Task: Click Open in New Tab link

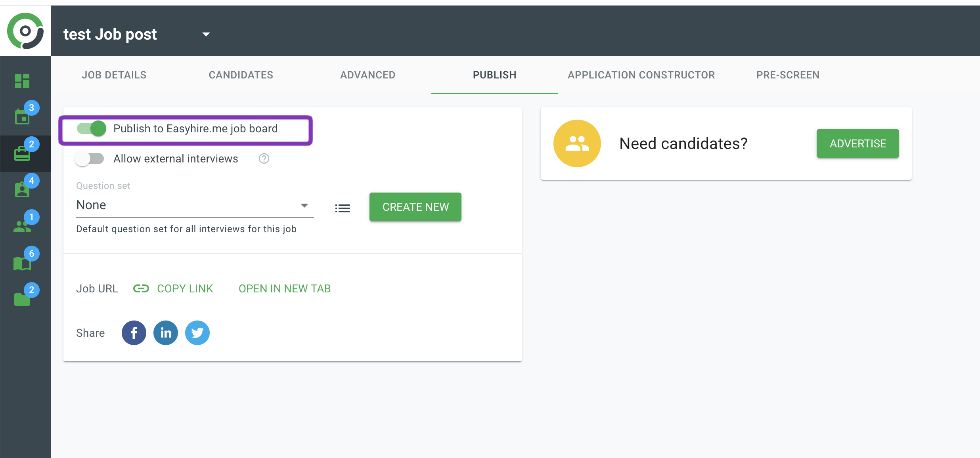Action: coord(284,288)
